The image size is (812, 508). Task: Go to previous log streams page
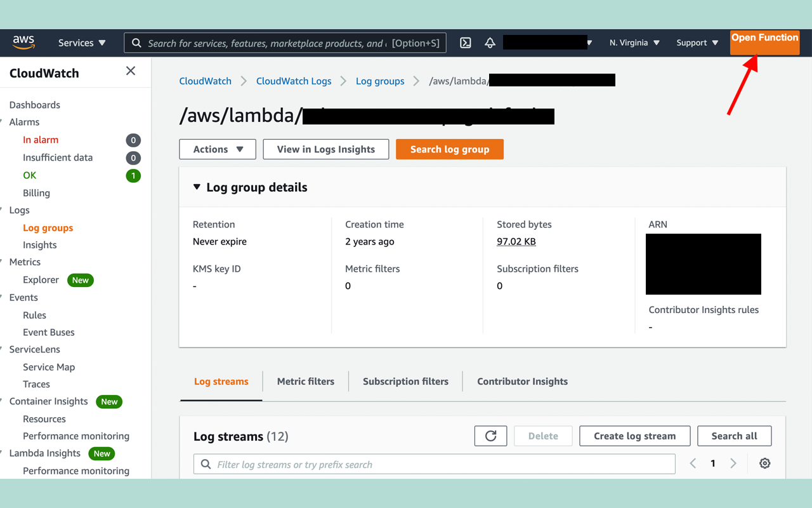pos(693,464)
